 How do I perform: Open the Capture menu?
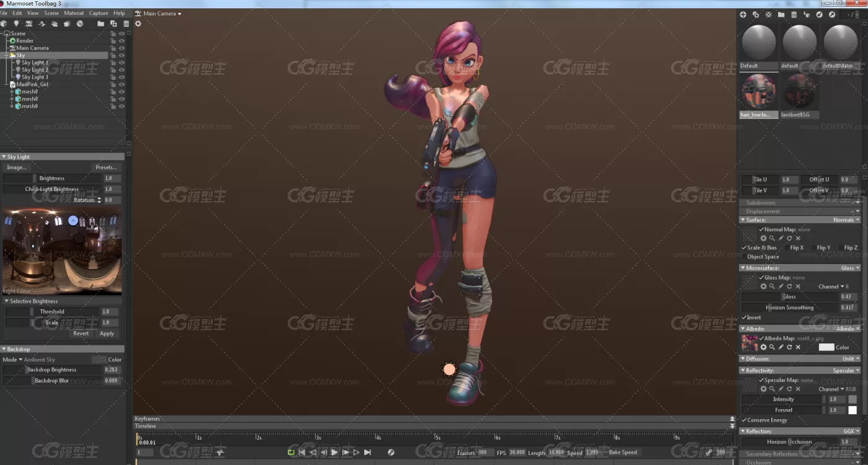click(99, 13)
